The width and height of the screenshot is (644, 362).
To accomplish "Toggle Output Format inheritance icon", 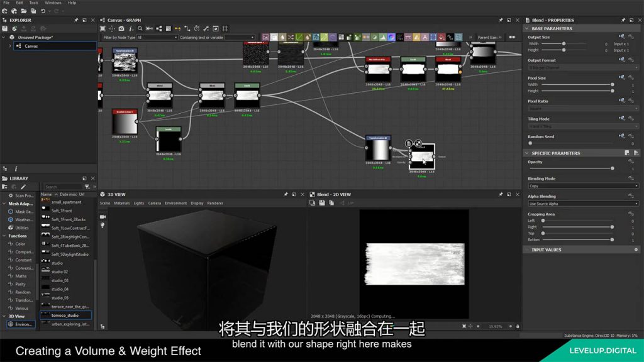I will pos(621,60).
